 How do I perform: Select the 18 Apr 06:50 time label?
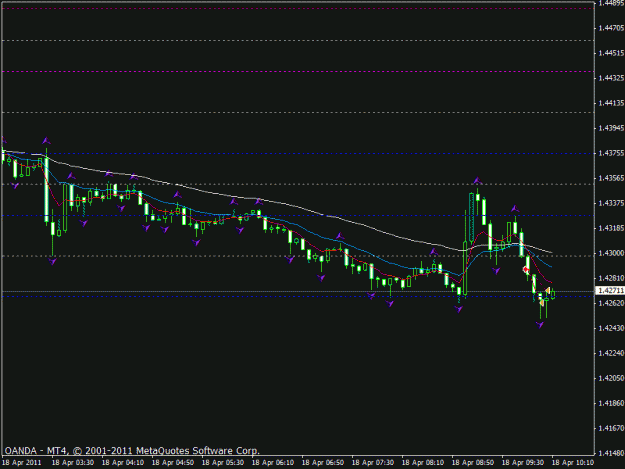(323, 463)
